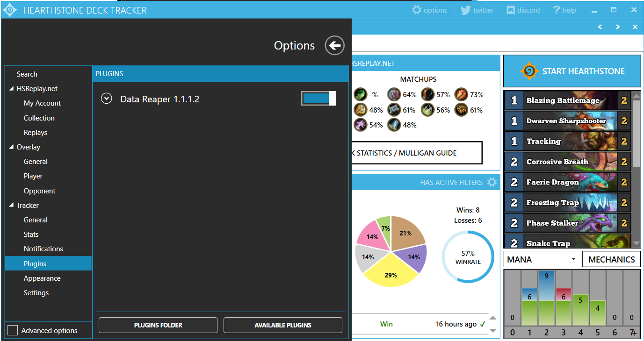Expand Data Reaper 1.1.1.2 plugin details
Screen dimensions: 644x341
click(x=107, y=99)
